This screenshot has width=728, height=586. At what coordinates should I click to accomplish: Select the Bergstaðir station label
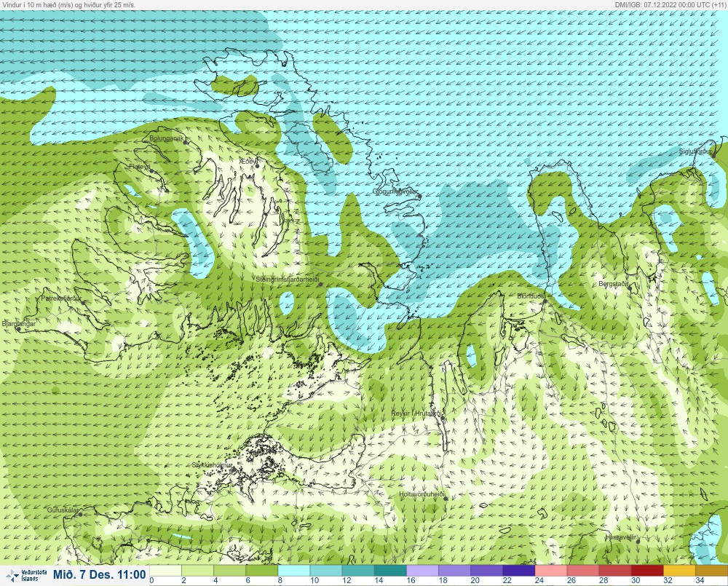click(613, 284)
